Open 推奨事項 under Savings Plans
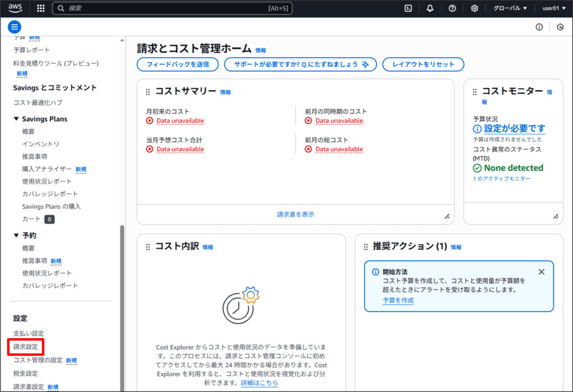 coord(34,157)
